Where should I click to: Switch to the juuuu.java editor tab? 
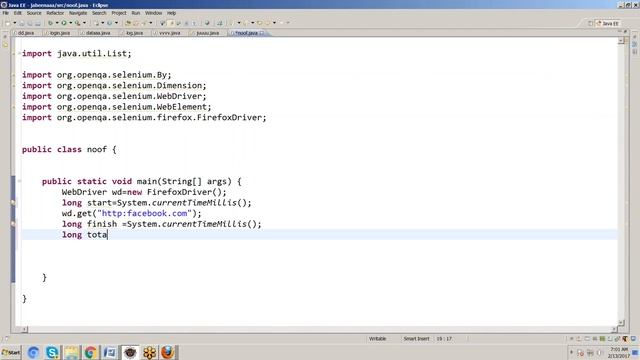click(207, 33)
